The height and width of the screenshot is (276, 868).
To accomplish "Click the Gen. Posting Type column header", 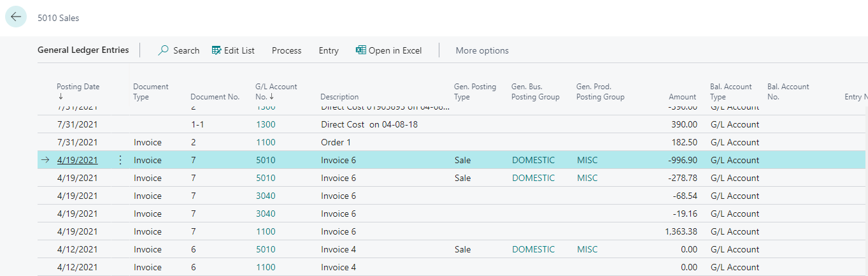I will click(x=475, y=91).
